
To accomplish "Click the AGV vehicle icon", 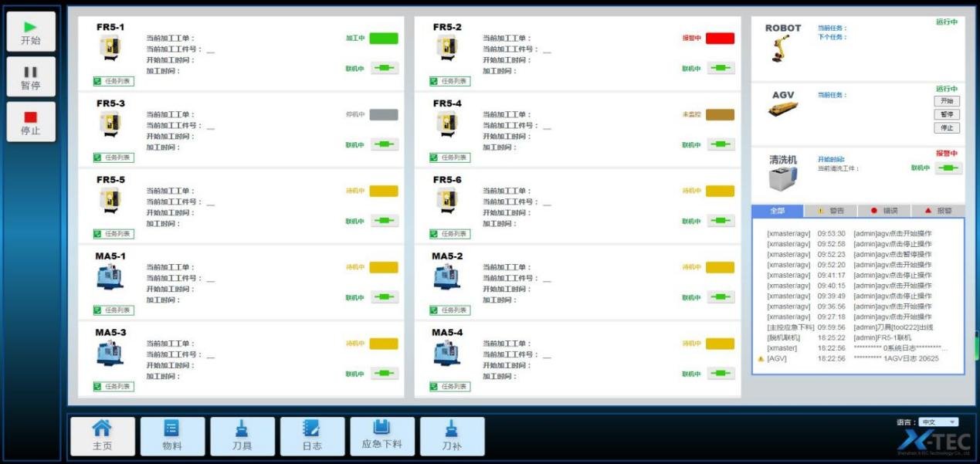I will [782, 109].
